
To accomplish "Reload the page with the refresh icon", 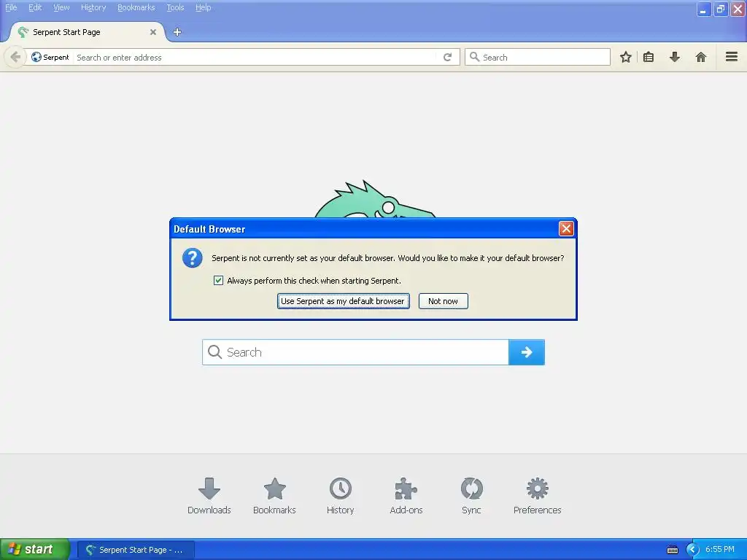I will (447, 57).
